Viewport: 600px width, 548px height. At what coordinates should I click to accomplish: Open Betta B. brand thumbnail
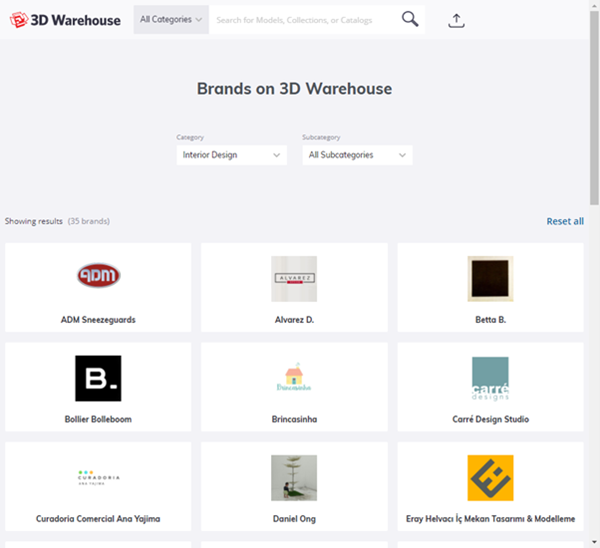pyautogui.click(x=490, y=278)
